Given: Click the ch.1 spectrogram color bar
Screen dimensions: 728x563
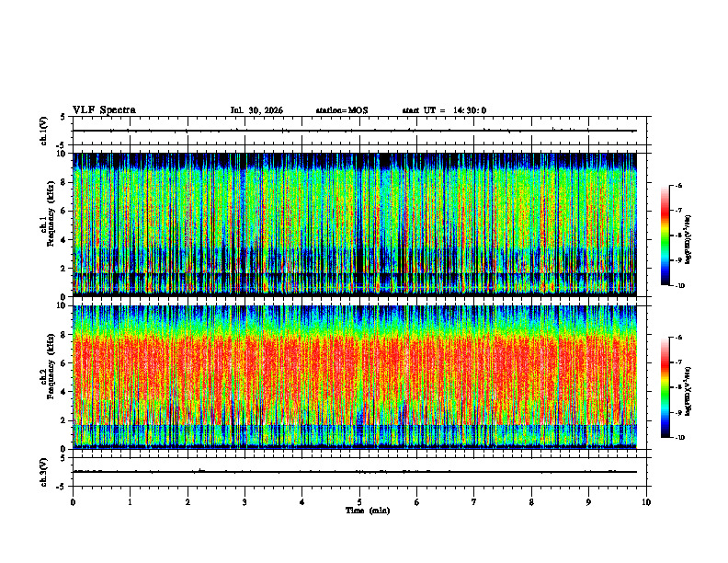Looking at the screenshot, I should pos(665,236).
